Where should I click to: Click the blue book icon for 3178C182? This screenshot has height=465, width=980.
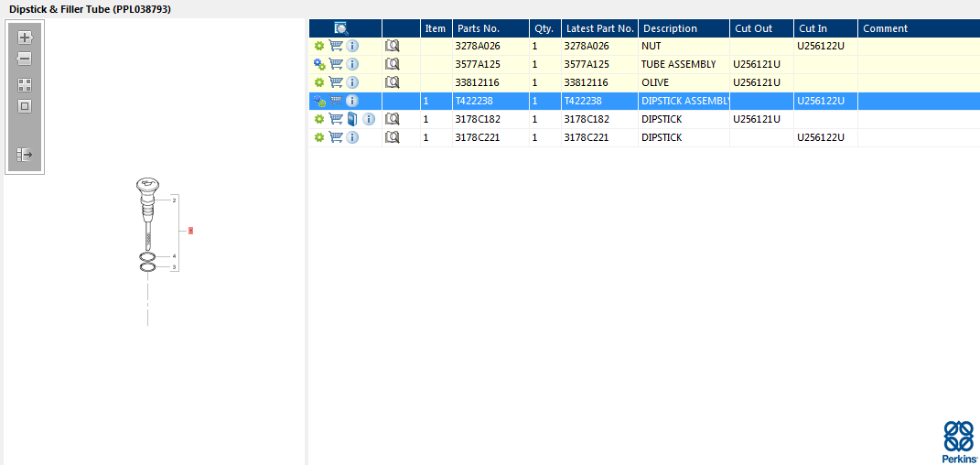352,119
